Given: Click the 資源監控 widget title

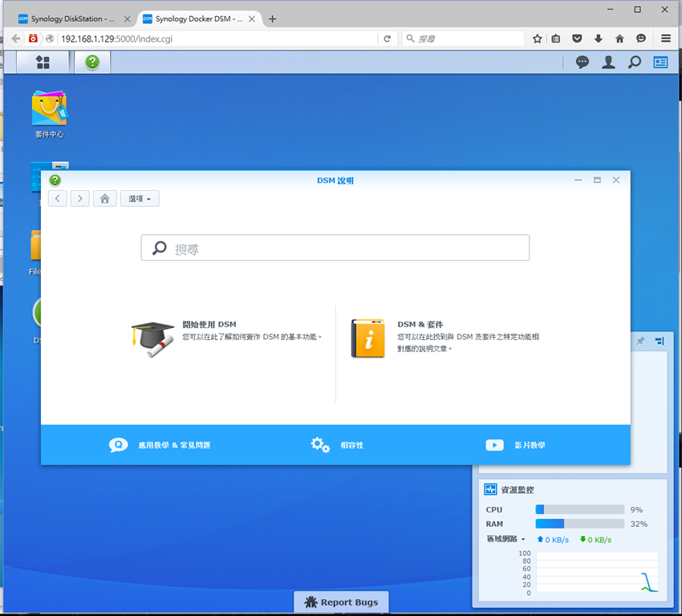Looking at the screenshot, I should [x=518, y=490].
